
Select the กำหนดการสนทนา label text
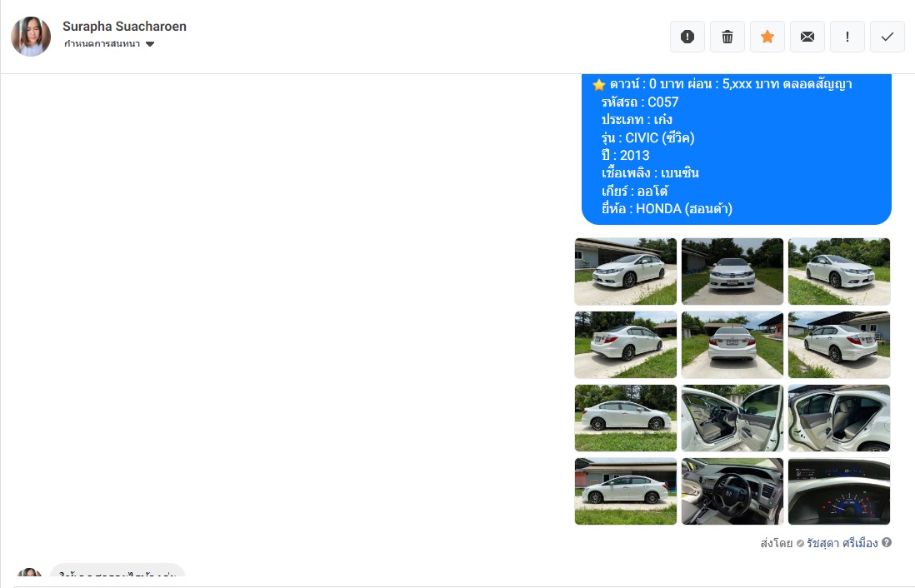(x=102, y=44)
